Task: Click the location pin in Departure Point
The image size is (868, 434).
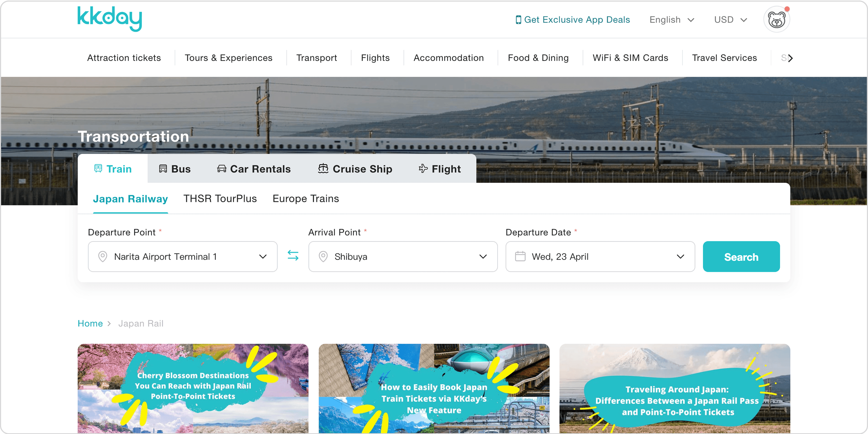Action: [103, 256]
